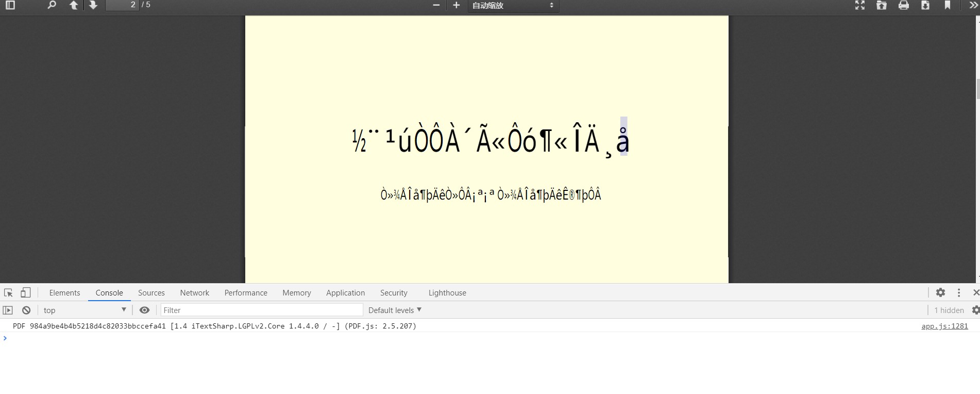980x394 pixels.
Task: Toggle the device toolbar icon
Action: tap(25, 292)
